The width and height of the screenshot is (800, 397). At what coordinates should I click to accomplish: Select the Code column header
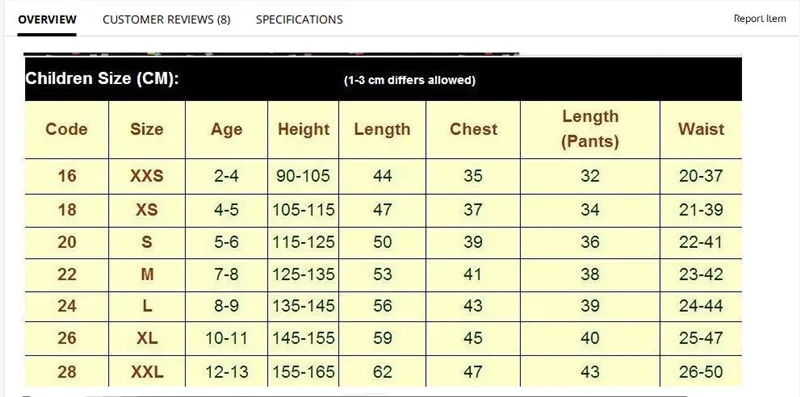pos(66,129)
